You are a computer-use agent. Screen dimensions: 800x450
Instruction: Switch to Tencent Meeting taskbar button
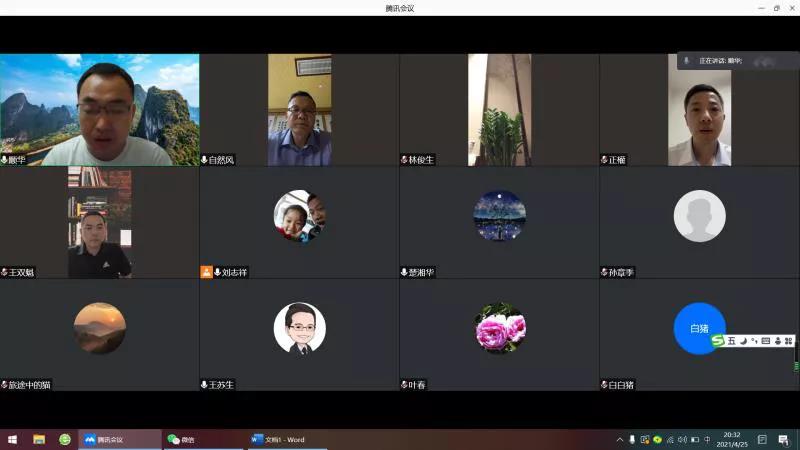[x=119, y=439]
